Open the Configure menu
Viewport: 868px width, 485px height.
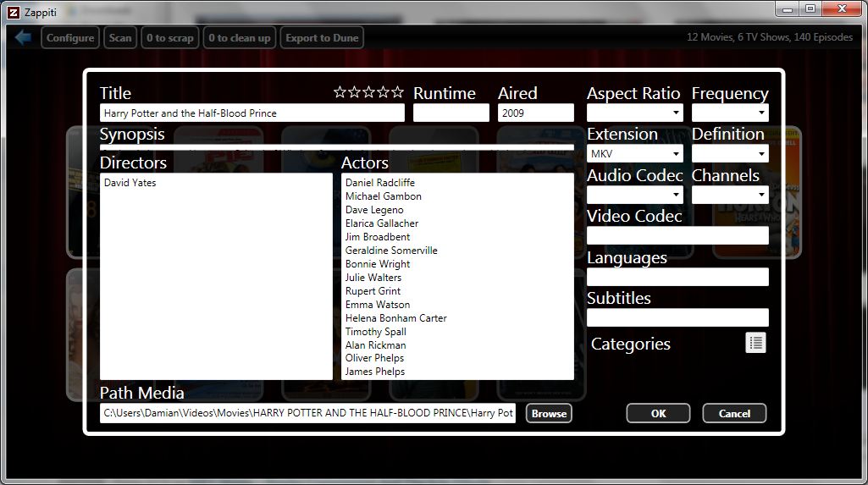[x=70, y=37]
